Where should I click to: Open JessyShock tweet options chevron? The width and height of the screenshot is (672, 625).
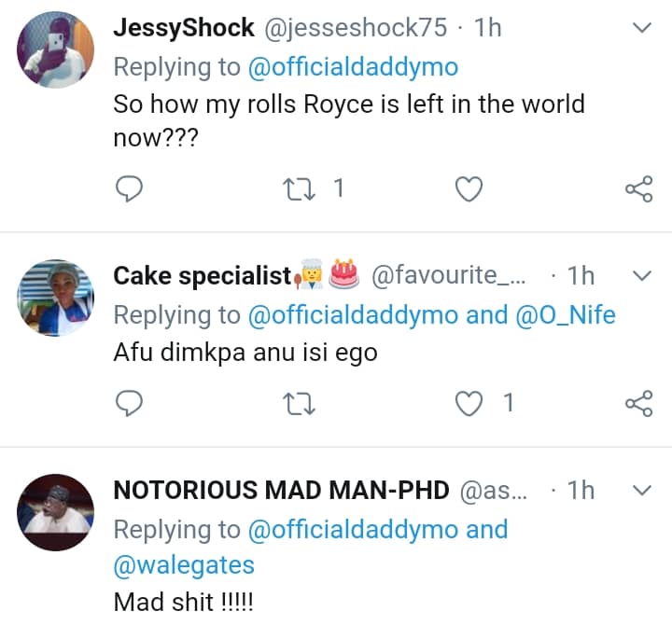click(641, 29)
